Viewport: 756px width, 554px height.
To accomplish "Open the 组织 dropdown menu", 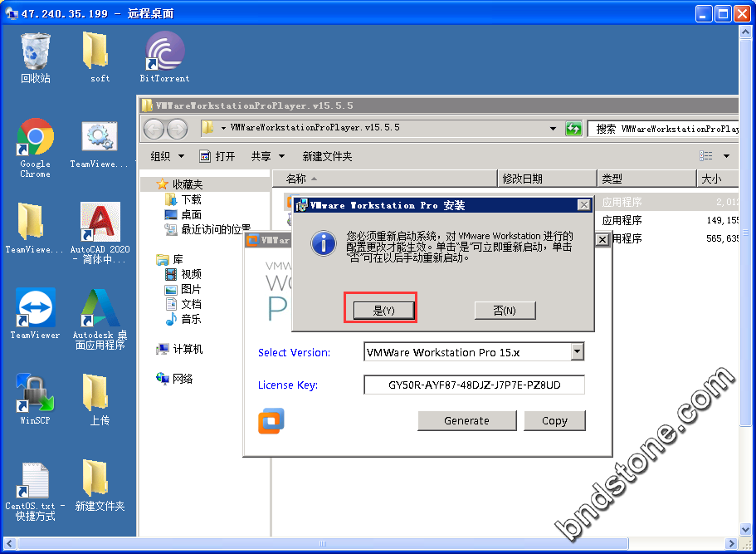I will point(167,156).
